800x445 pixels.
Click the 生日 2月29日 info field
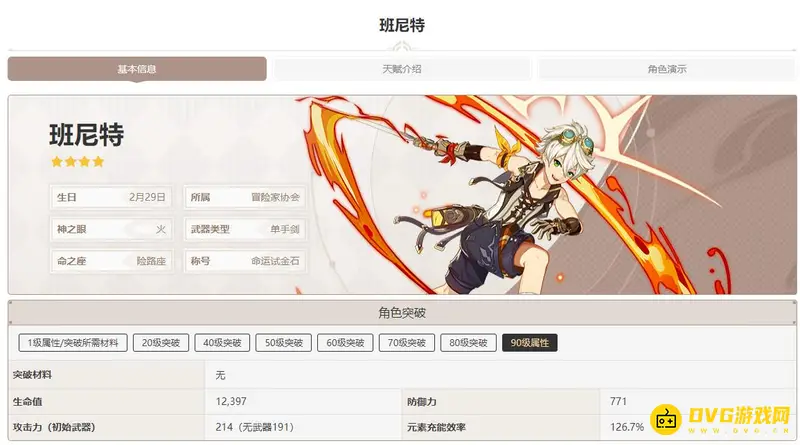pos(111,197)
